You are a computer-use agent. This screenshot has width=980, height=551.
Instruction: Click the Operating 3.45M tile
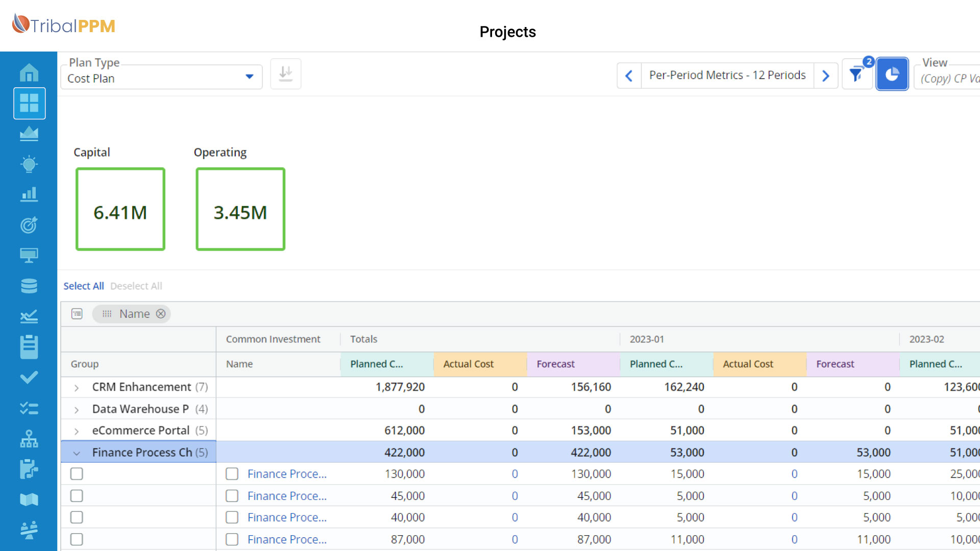point(240,209)
